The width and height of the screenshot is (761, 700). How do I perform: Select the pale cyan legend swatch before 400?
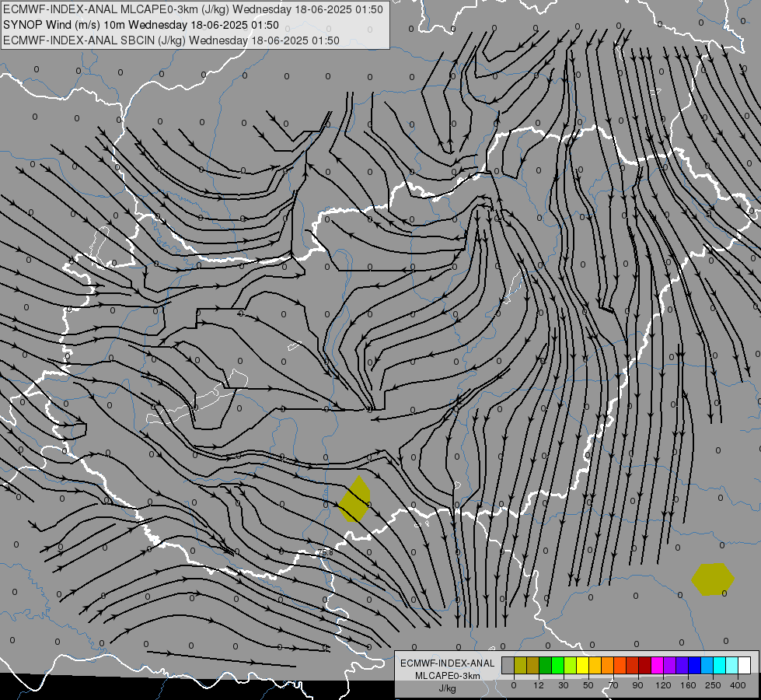pyautogui.click(x=732, y=666)
